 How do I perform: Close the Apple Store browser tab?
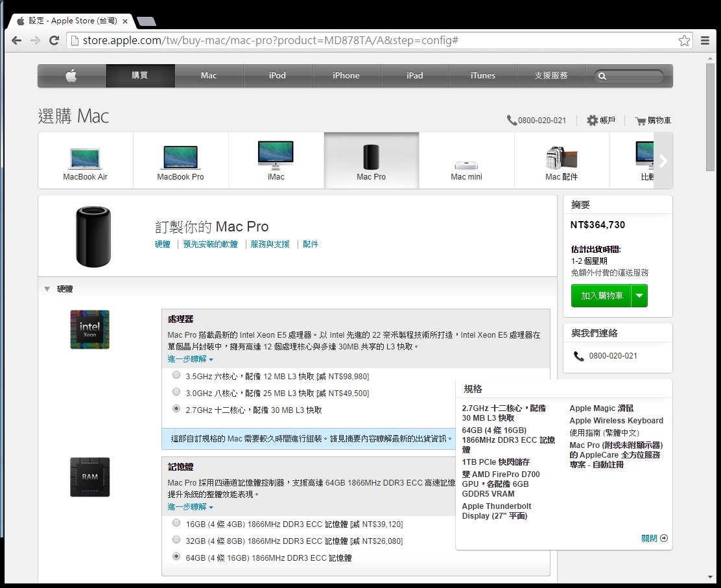coord(125,21)
